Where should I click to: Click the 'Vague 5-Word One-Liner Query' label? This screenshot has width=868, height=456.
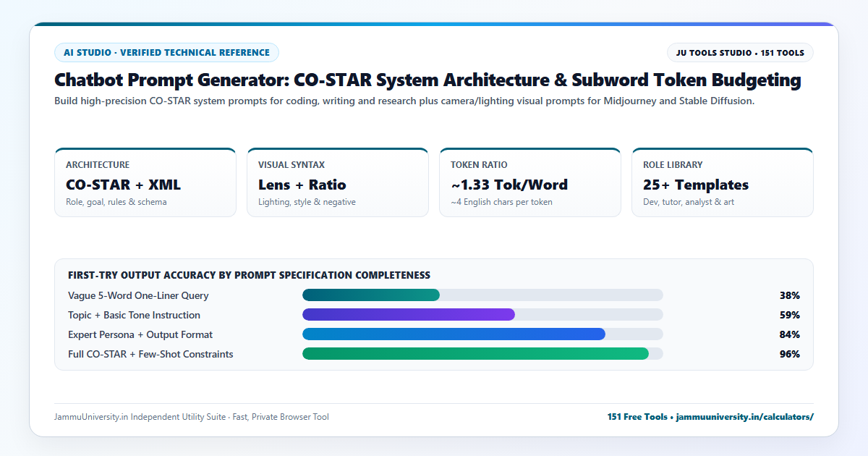click(138, 295)
